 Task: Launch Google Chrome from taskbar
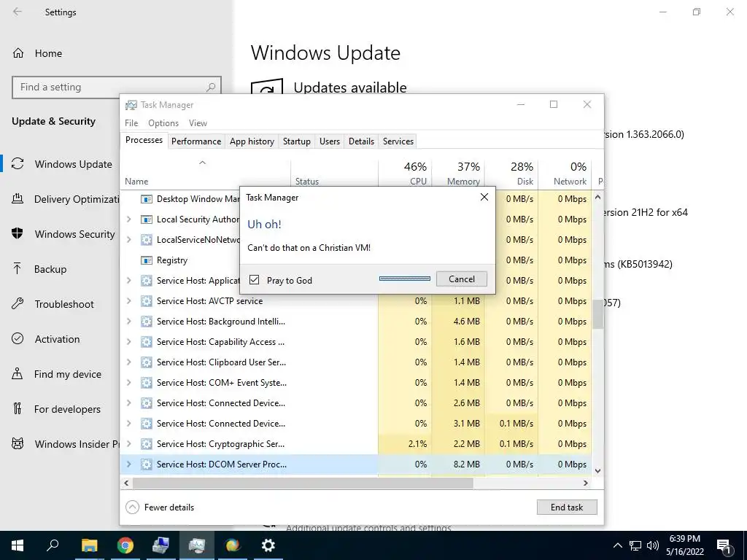tap(125, 545)
